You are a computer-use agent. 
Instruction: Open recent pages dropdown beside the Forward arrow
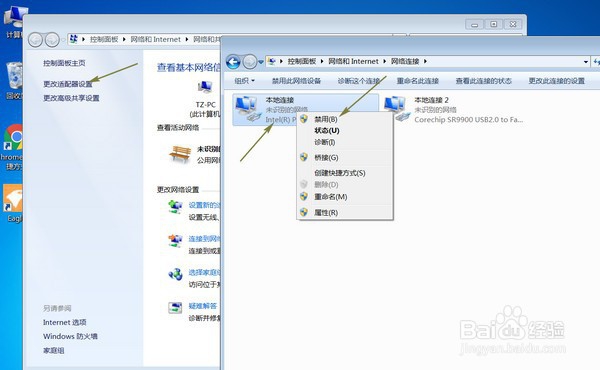click(x=261, y=62)
